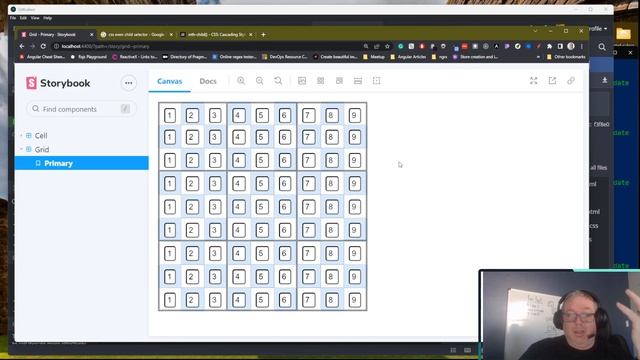Open the Angular Articles bookmark folder
The height and width of the screenshot is (360, 640).
coord(408,57)
